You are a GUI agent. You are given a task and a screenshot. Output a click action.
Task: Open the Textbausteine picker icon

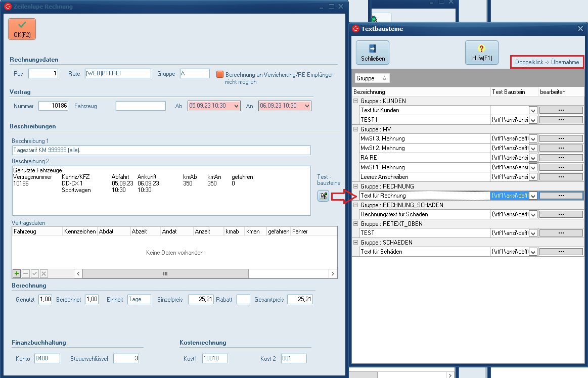(x=323, y=196)
